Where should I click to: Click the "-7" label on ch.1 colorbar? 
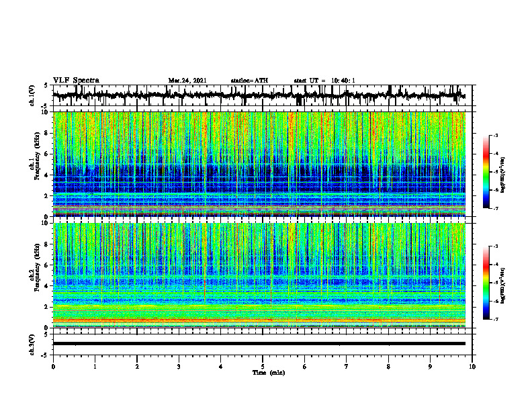point(495,208)
